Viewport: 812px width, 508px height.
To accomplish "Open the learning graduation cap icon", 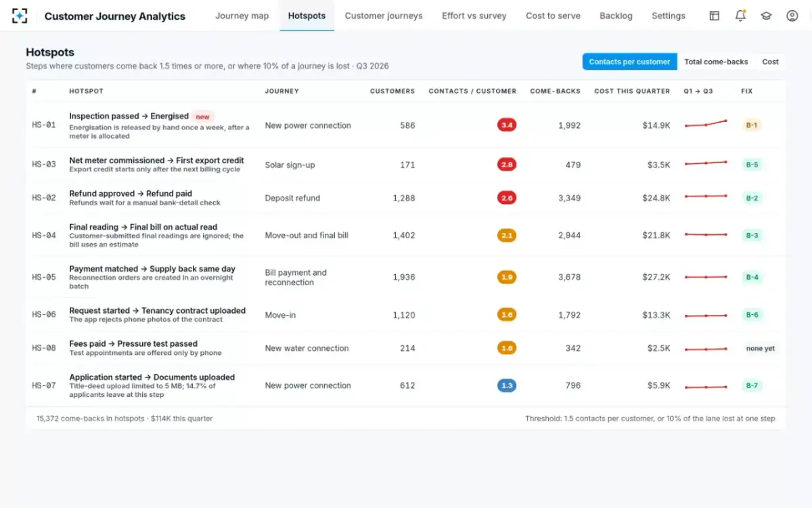I will [x=766, y=16].
